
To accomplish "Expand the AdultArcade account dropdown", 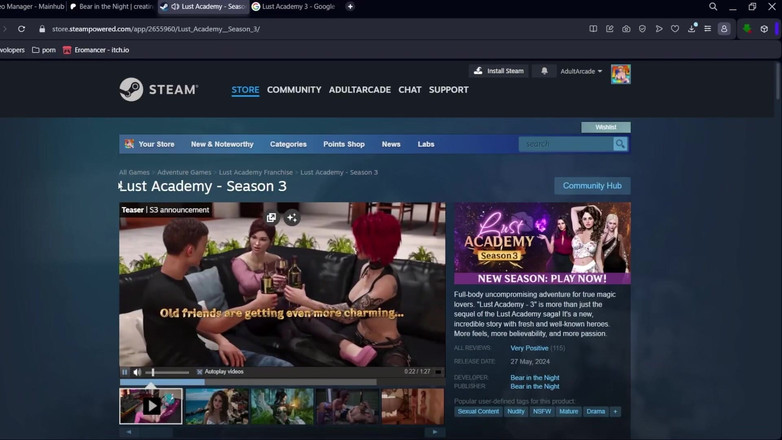I will click(x=581, y=72).
